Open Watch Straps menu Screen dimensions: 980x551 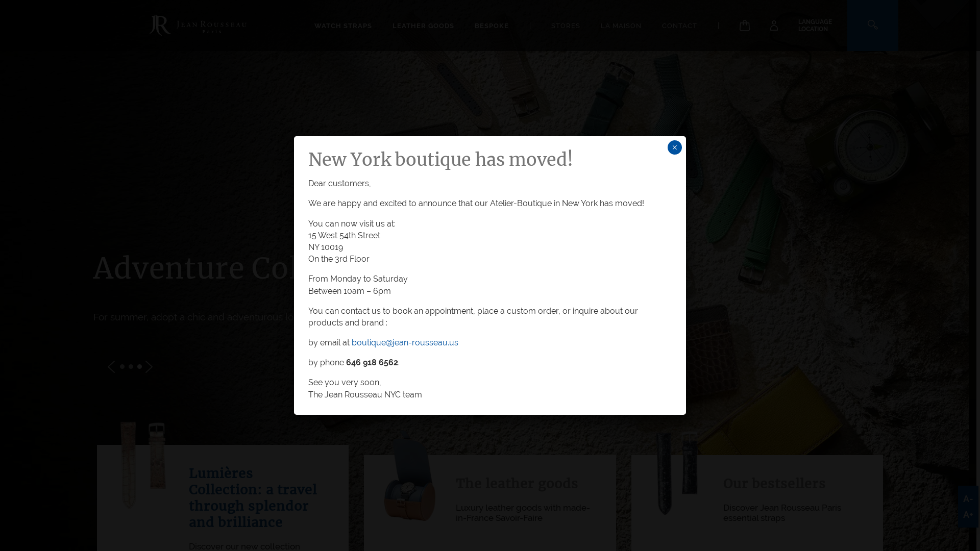click(343, 26)
